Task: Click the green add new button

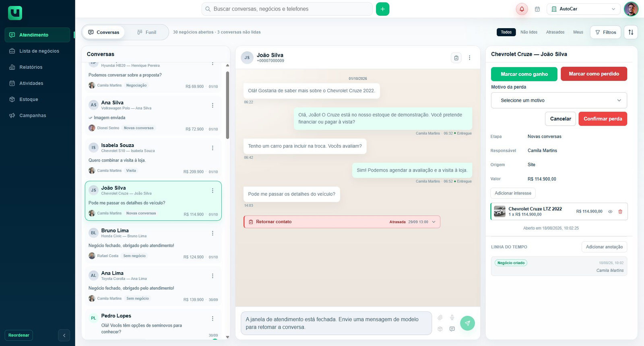Action: [x=382, y=9]
